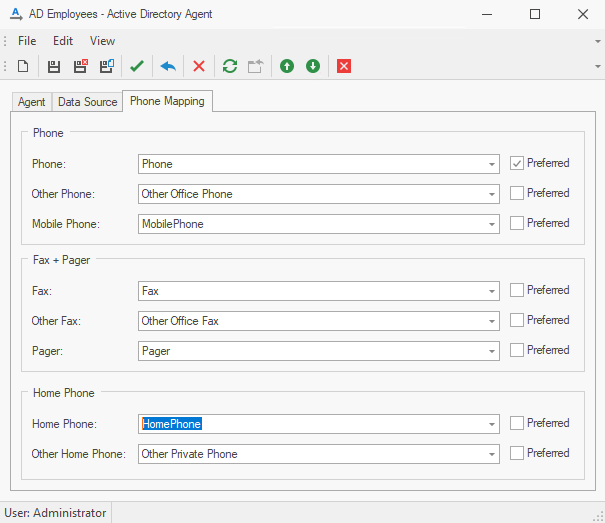
Task: Check Preferred for Mobile Phone
Action: point(517,223)
